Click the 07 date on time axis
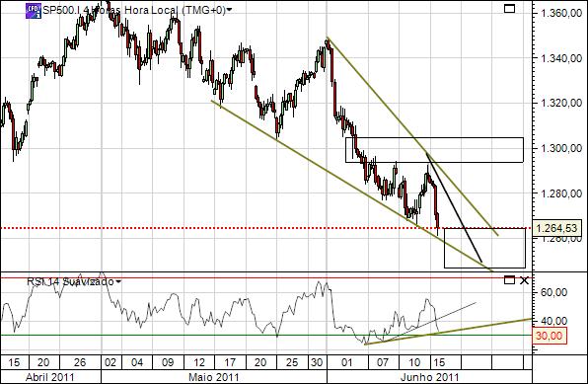588x384 pixels. click(383, 362)
